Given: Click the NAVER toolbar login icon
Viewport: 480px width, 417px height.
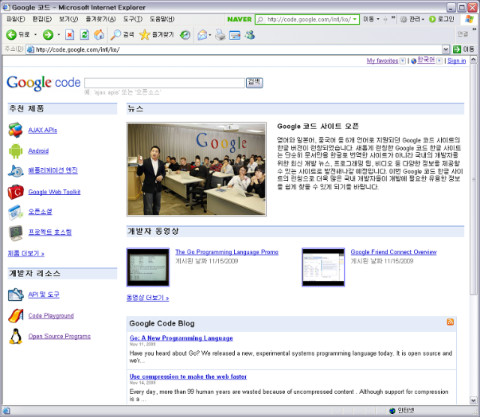Looking at the screenshot, I should [x=432, y=19].
